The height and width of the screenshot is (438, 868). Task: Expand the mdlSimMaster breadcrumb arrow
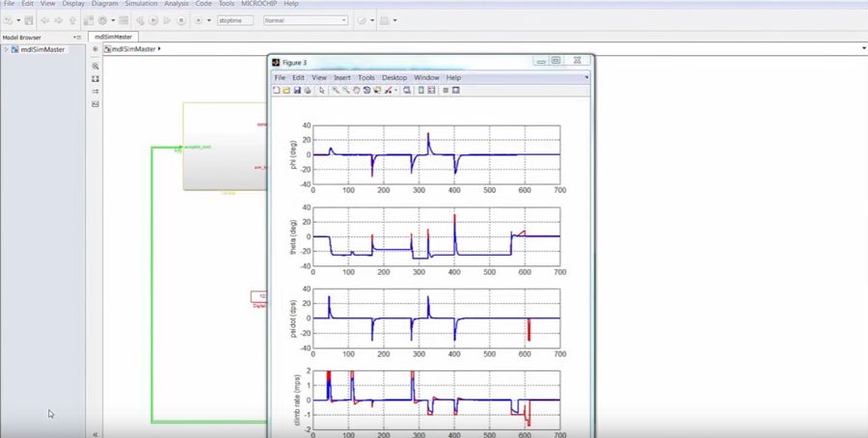[x=159, y=48]
